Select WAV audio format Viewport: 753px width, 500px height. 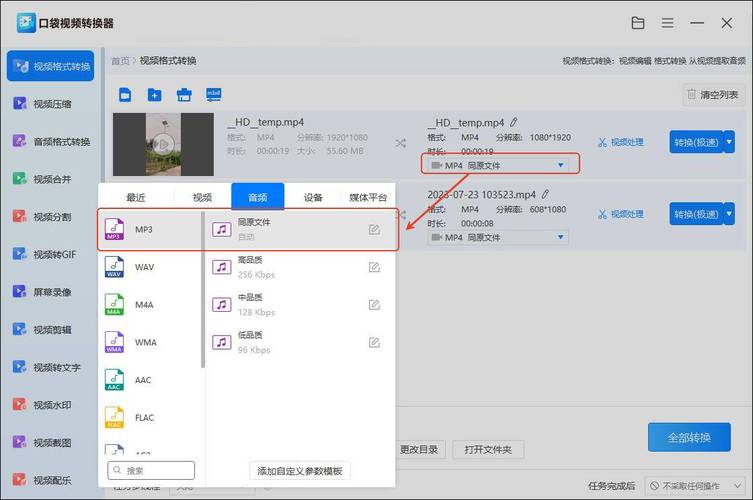(x=150, y=267)
